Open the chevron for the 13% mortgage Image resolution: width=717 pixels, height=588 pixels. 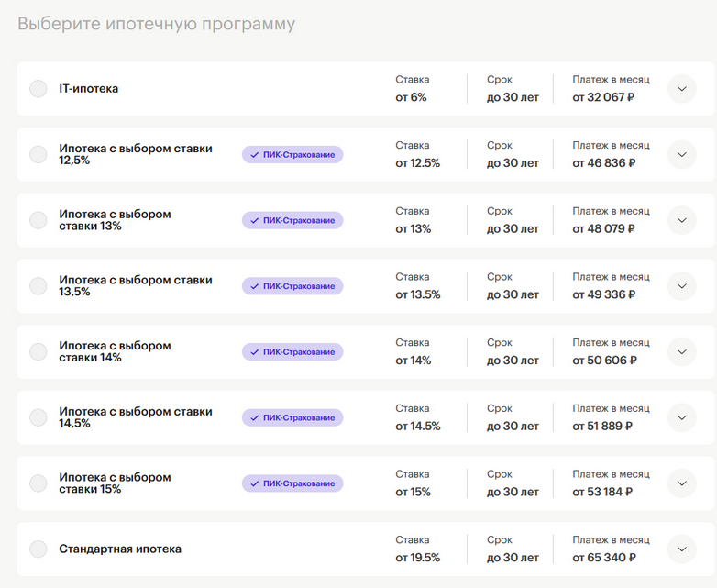click(x=681, y=220)
